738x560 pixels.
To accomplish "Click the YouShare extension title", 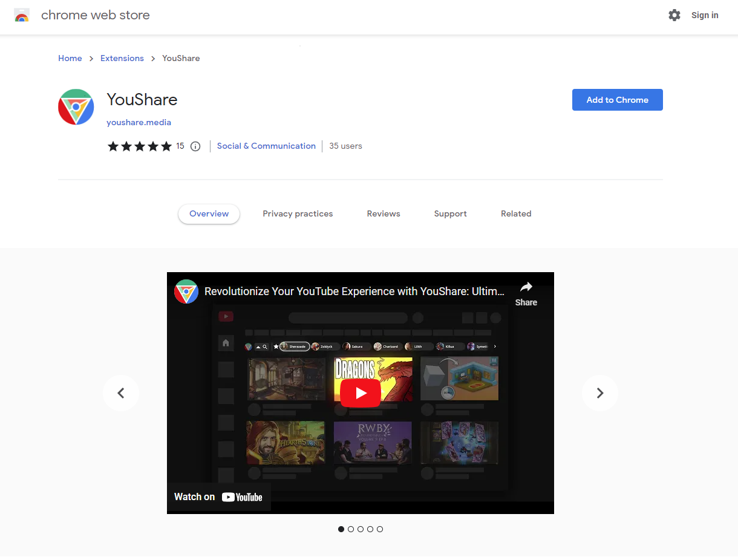I will 142,99.
